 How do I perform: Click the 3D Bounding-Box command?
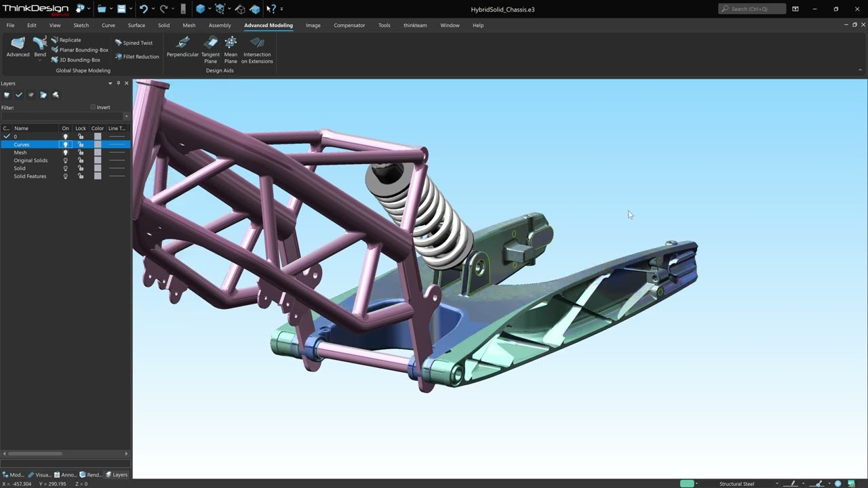(75, 60)
